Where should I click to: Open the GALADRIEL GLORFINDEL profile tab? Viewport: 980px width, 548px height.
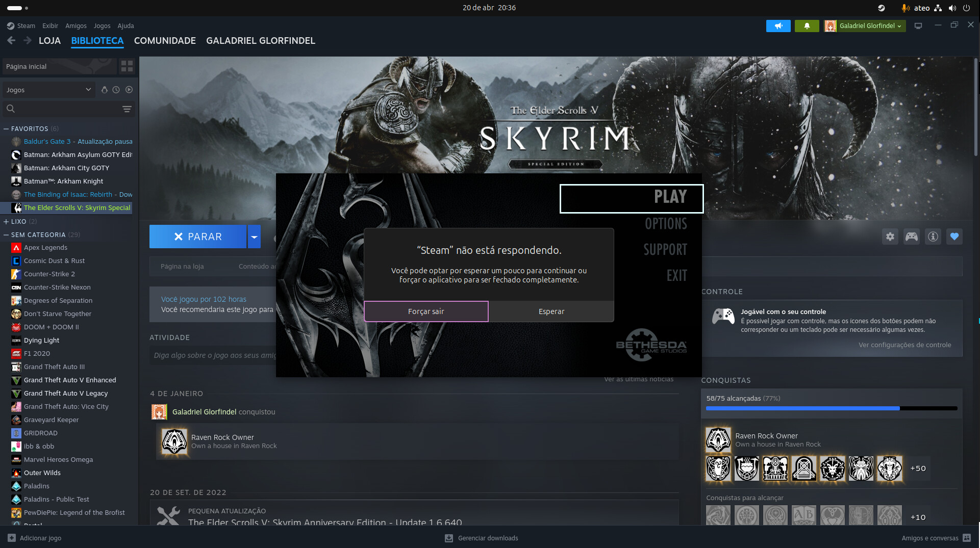pos(261,41)
